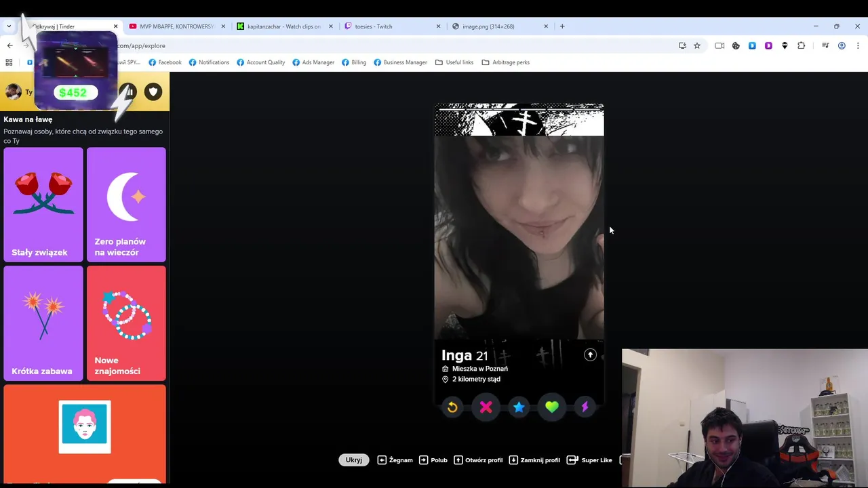Click the Tinder profile avatar in header
The image size is (868, 488).
coord(13,91)
